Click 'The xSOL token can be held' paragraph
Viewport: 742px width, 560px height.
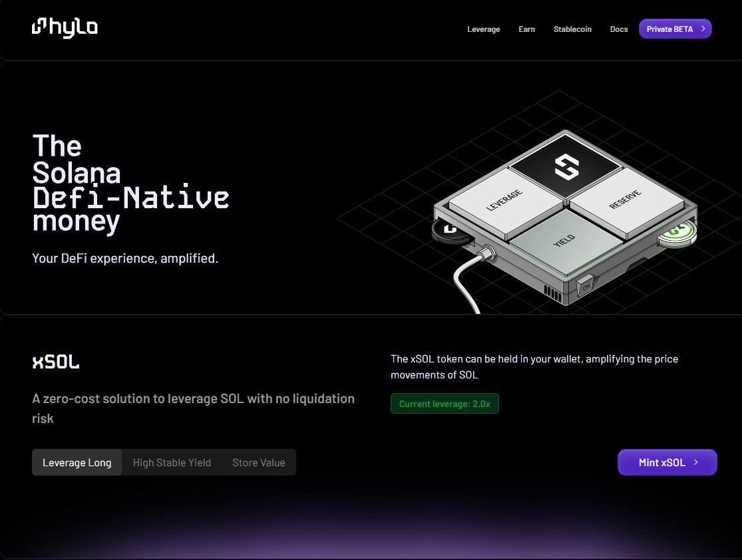(x=534, y=366)
